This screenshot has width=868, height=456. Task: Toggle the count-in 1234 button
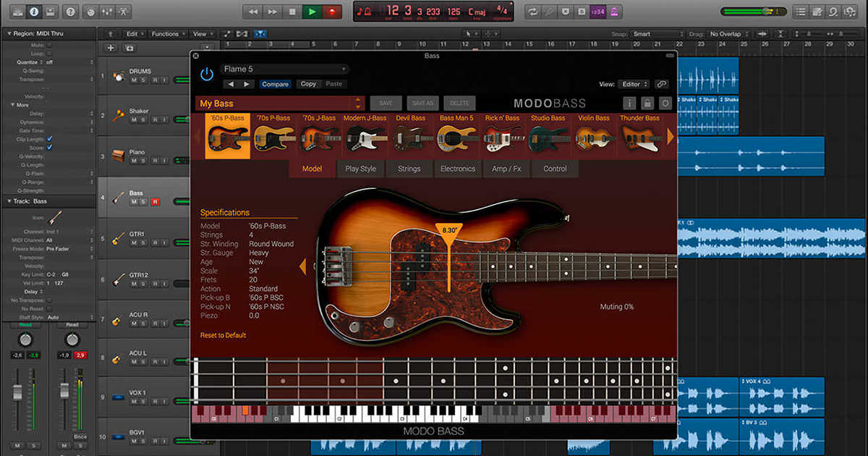[x=597, y=12]
